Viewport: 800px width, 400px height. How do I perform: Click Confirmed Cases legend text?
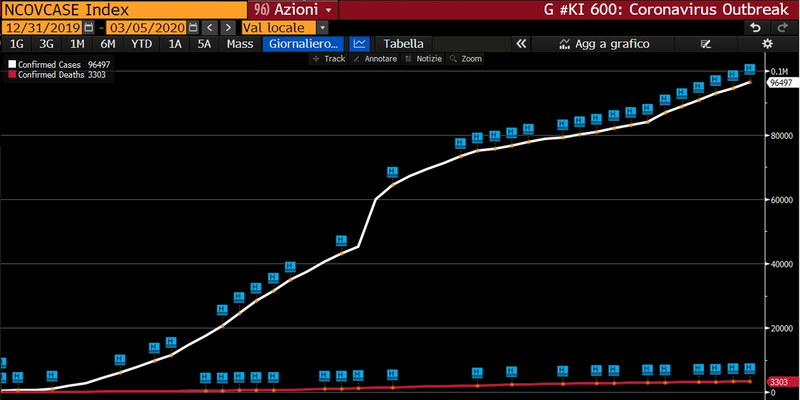point(49,65)
